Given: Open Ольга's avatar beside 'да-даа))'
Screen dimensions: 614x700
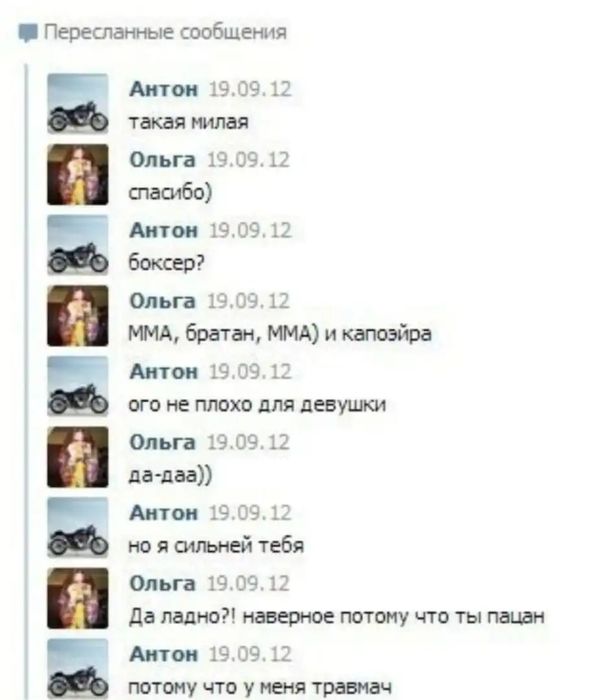Looking at the screenshot, I should coord(78,457).
